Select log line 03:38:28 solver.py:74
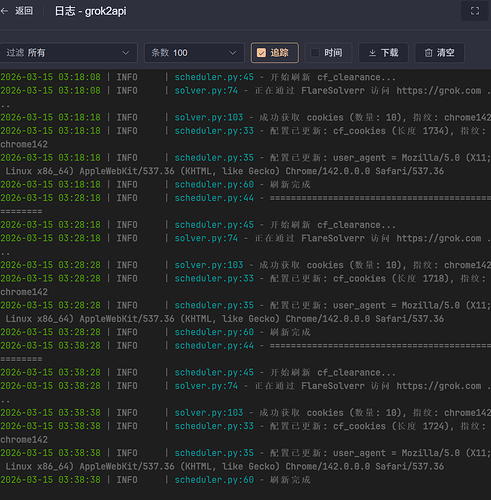 coord(245,392)
